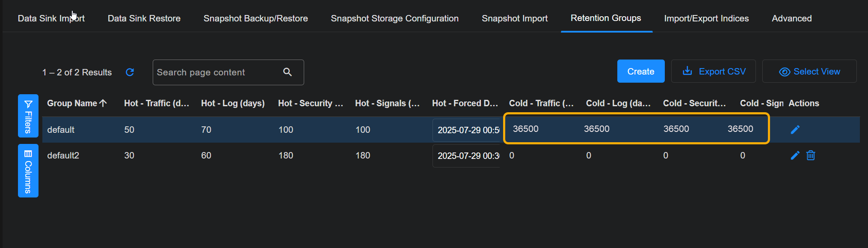Viewport: 868px width, 248px height.
Task: Edit the default2 retention group
Action: point(795,155)
